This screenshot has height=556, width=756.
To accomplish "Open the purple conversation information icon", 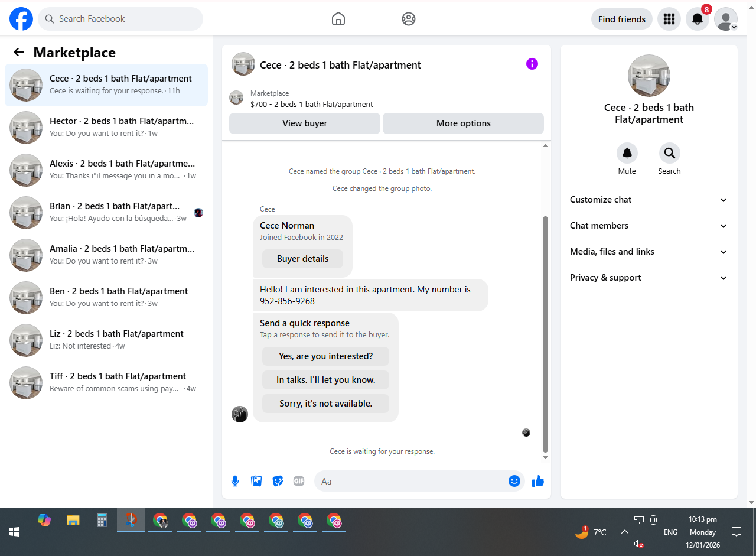I will [532, 64].
